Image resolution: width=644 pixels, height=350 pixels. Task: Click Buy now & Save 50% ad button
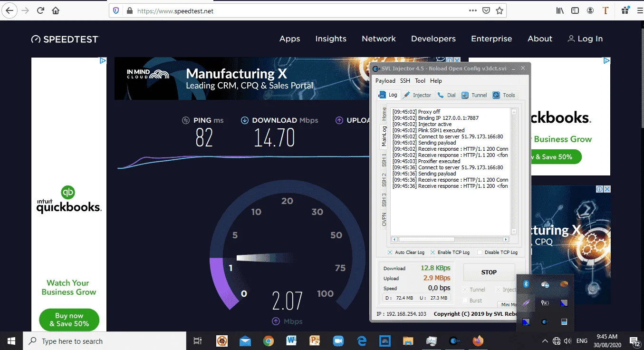tap(69, 320)
